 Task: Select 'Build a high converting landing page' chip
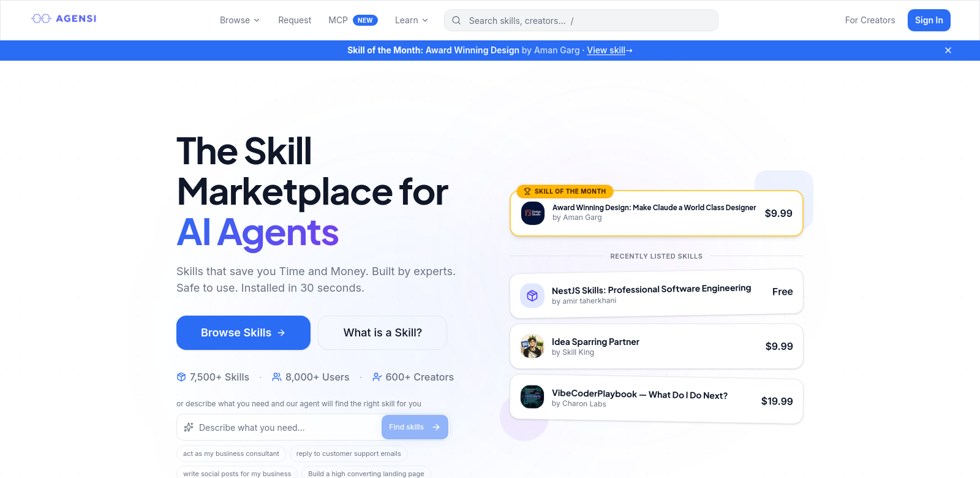click(366, 473)
